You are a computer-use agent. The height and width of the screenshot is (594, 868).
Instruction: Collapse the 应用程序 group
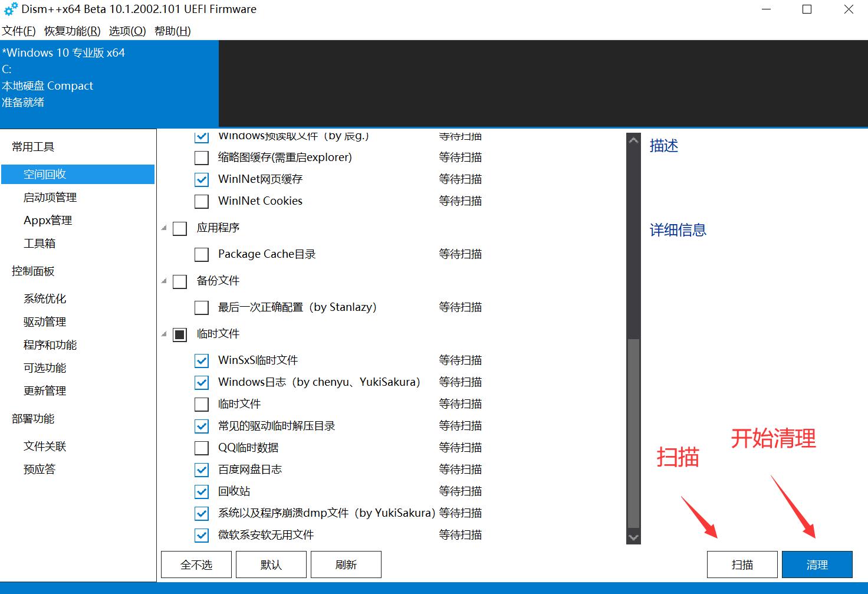point(164,228)
